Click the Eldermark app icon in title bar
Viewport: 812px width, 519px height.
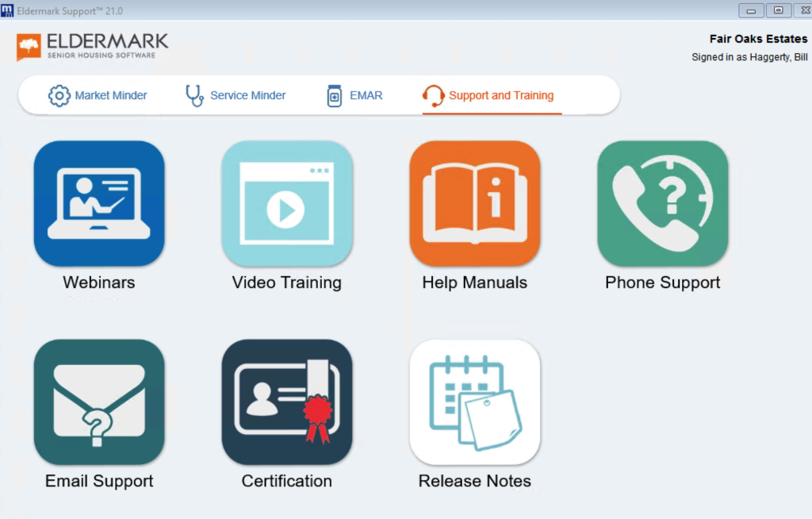[7, 10]
